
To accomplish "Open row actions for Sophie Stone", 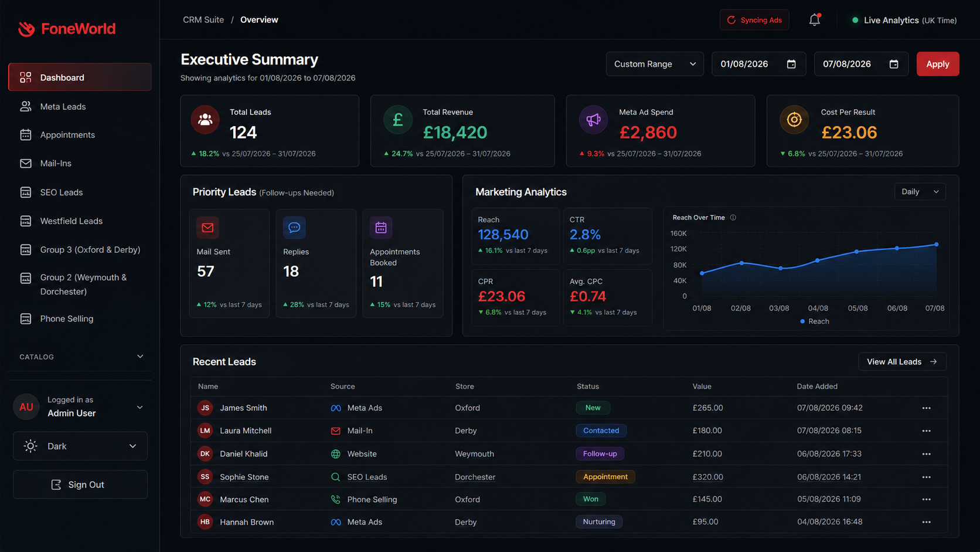I will pyautogui.click(x=927, y=478).
